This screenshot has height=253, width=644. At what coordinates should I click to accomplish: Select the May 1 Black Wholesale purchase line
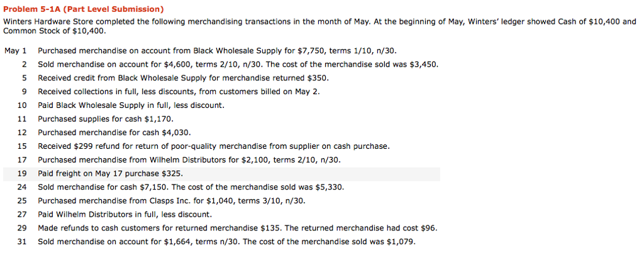[x=217, y=51]
